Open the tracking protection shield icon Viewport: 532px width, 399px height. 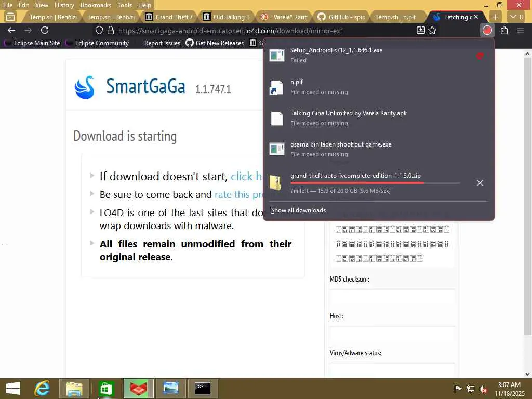point(99,31)
